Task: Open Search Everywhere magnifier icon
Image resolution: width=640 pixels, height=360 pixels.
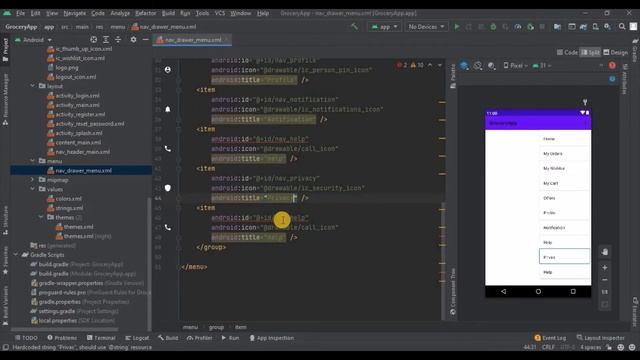Action: pos(622,27)
